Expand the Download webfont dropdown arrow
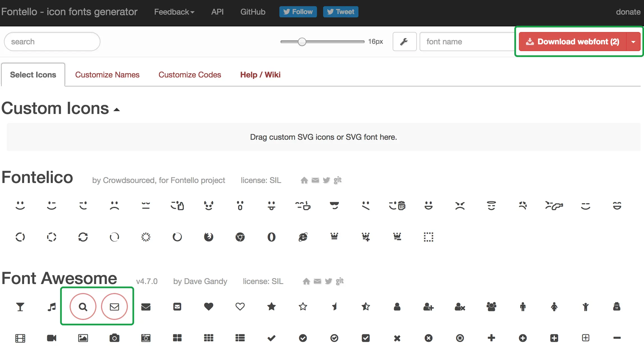Viewport: 644px width, 357px height. [x=633, y=42]
